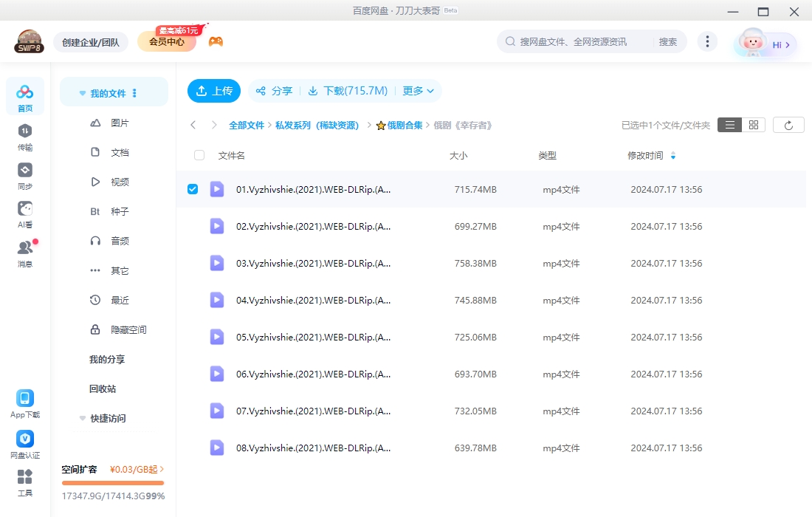Click the video icon of file 05
The image size is (812, 517).
217,338
